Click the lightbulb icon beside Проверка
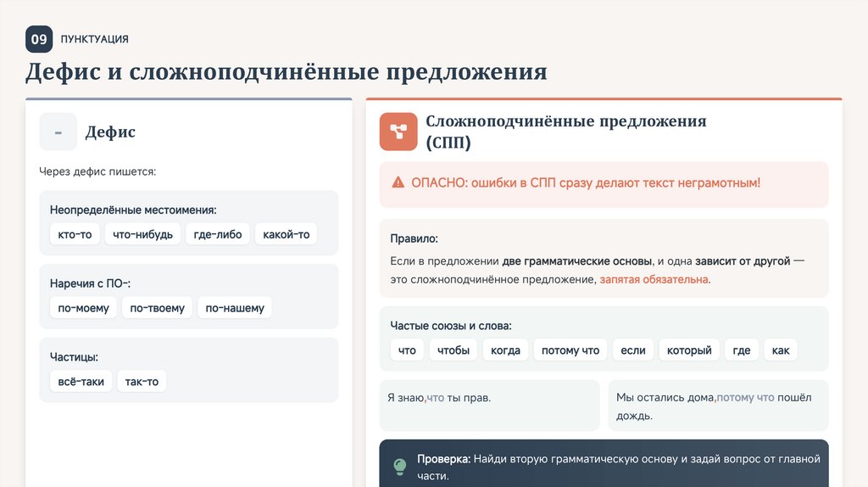The width and height of the screenshot is (868, 487). [x=400, y=467]
